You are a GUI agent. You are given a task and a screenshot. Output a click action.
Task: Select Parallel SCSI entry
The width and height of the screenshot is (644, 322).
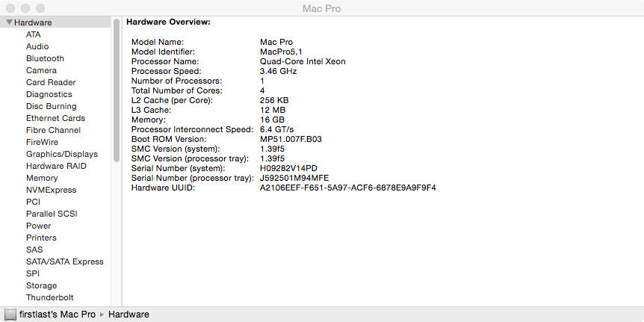[52, 214]
